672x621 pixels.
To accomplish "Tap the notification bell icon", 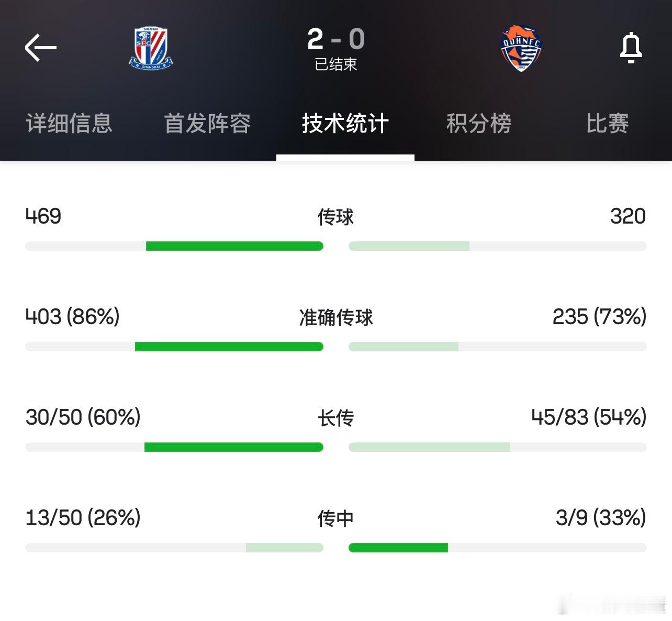I will pos(631,48).
